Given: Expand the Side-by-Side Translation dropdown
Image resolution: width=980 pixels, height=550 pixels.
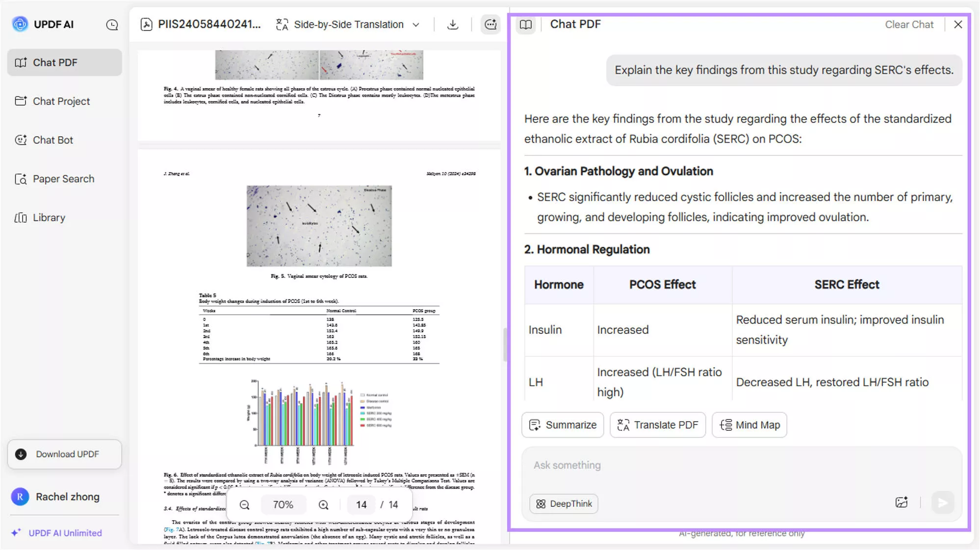Looking at the screenshot, I should coord(416,25).
